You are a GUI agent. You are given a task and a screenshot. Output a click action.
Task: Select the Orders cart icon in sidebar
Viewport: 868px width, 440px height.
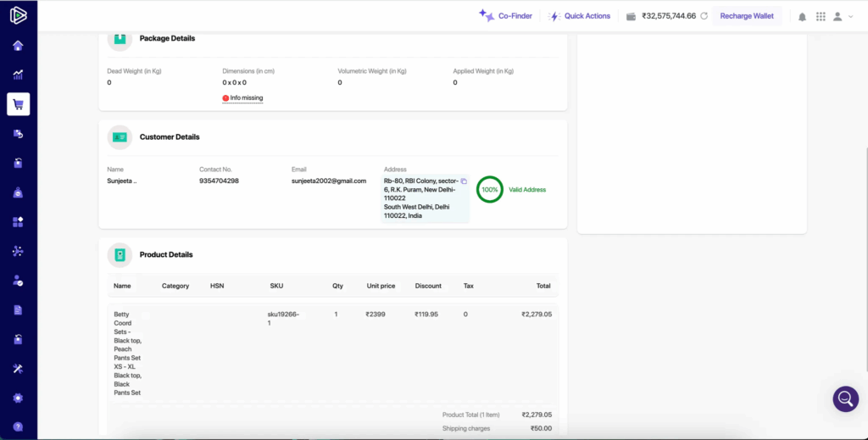(18, 104)
